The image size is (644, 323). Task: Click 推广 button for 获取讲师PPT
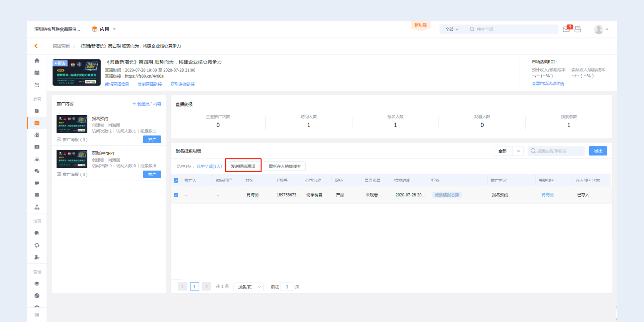[152, 175]
